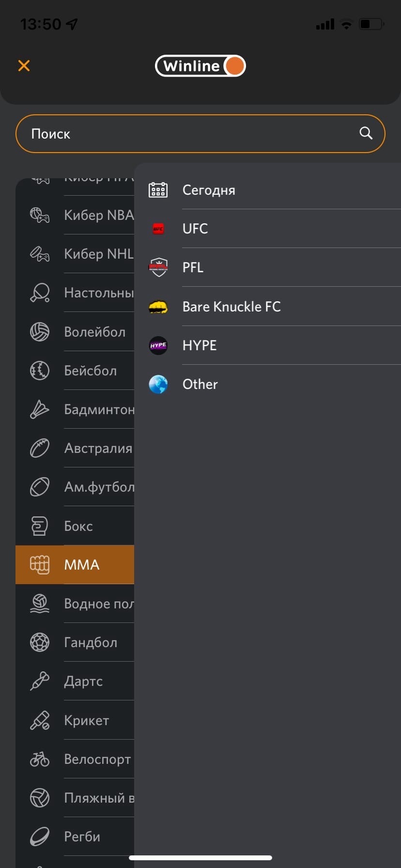Open the Гандбол sport entry

[75, 642]
